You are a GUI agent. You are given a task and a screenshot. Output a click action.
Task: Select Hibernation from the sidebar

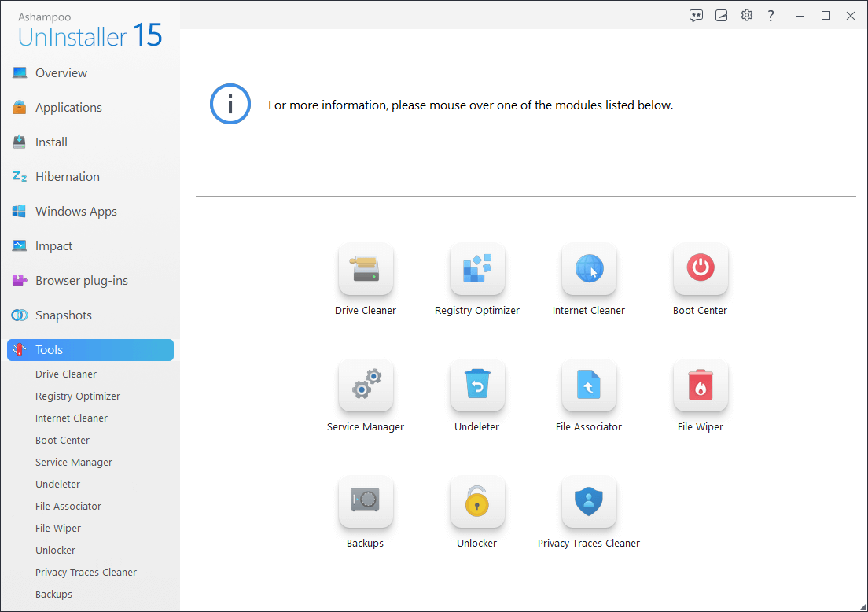67,177
